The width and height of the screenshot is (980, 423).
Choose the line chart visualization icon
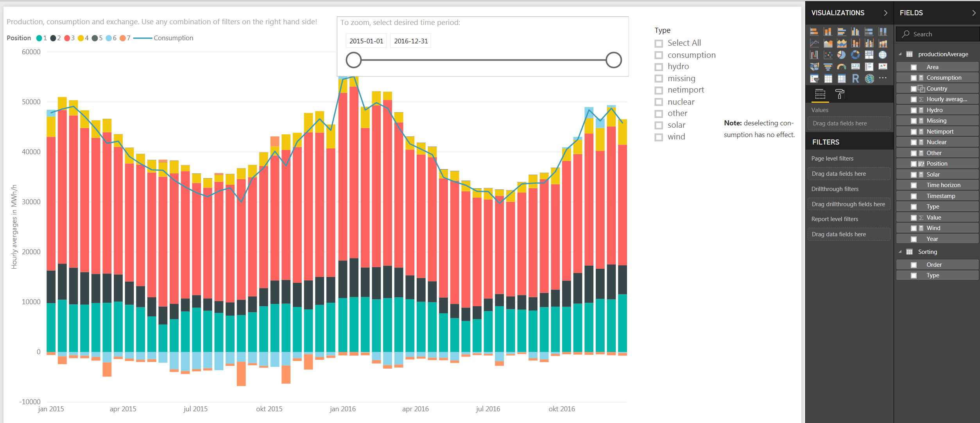click(x=814, y=43)
